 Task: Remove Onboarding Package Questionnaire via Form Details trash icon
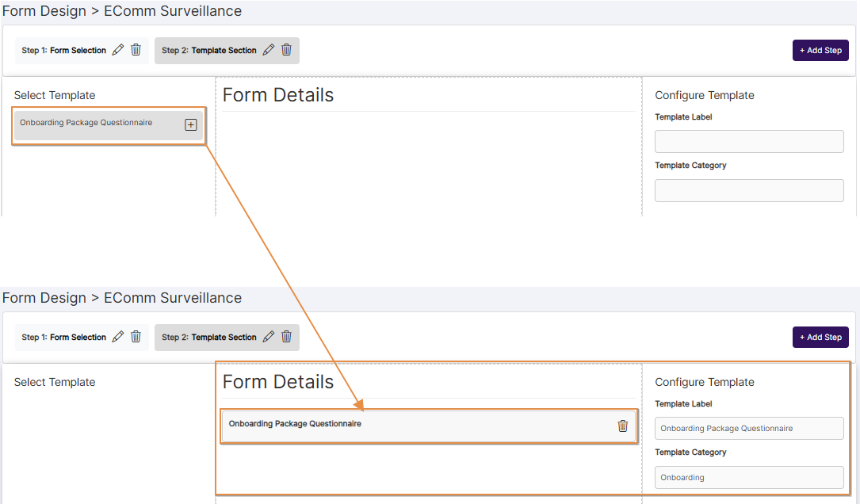pyautogui.click(x=623, y=426)
